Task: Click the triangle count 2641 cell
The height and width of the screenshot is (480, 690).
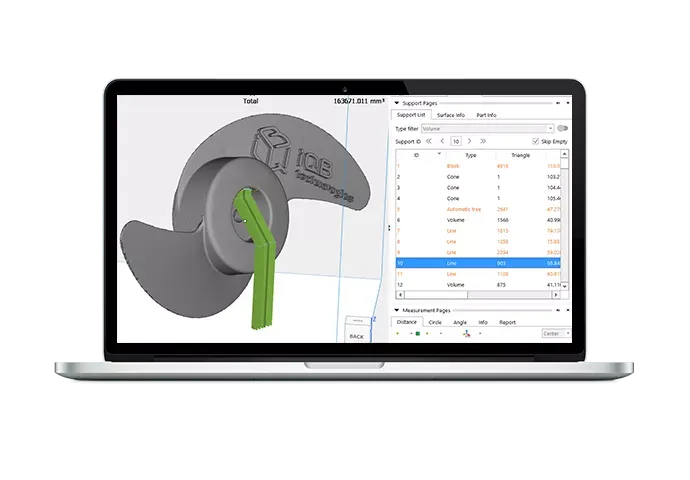Action: click(x=503, y=209)
